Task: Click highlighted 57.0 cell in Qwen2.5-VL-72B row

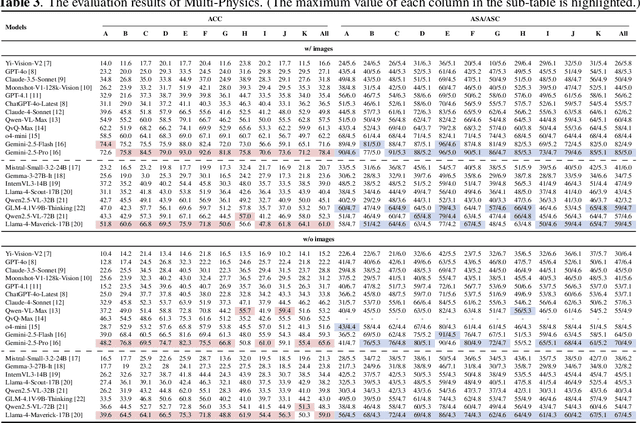Action: click(x=246, y=214)
